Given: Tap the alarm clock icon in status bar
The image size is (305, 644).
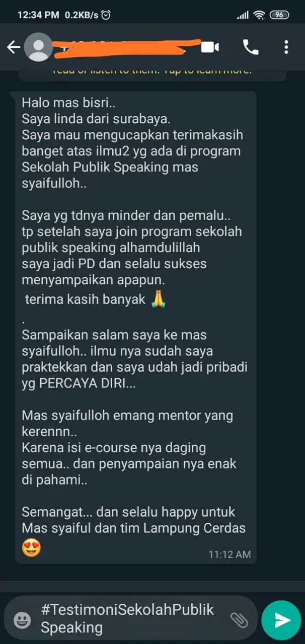Looking at the screenshot, I should click(106, 15).
